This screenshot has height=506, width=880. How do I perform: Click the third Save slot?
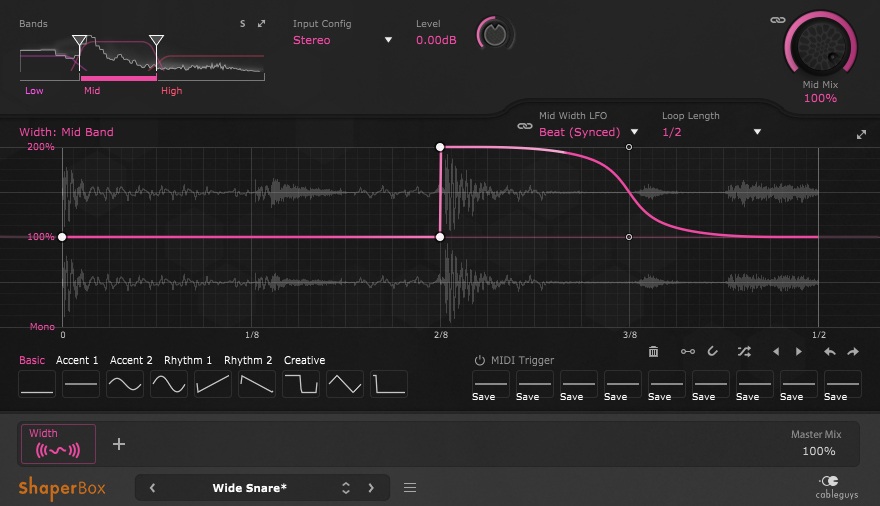click(579, 386)
